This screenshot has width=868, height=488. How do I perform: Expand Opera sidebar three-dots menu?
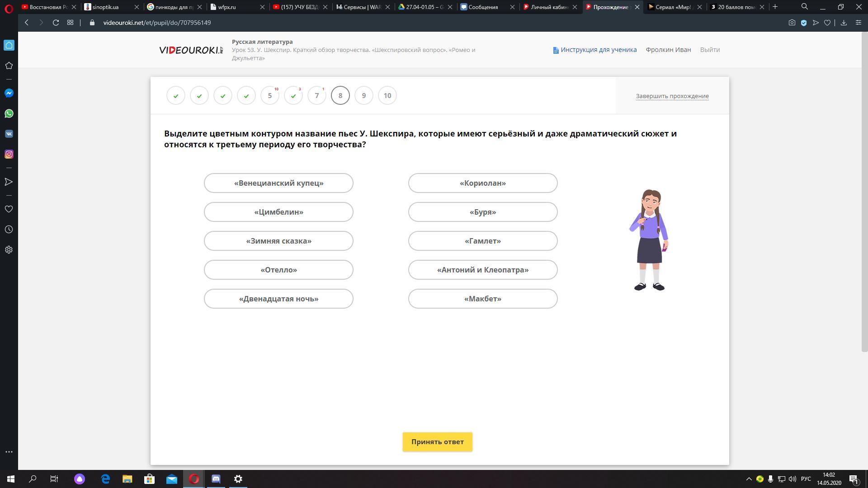pos(9,452)
